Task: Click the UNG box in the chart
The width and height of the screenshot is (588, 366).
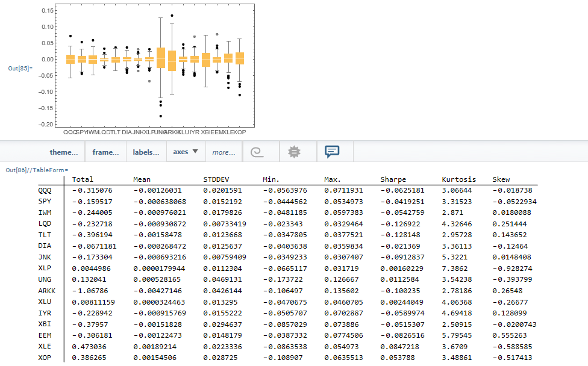Action: (161, 58)
